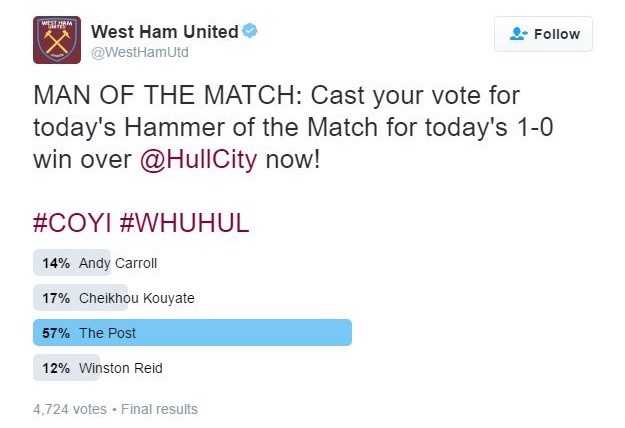Click the MAN OF THE MATCH tweet text
Screen dimensions: 625x428
point(293,128)
